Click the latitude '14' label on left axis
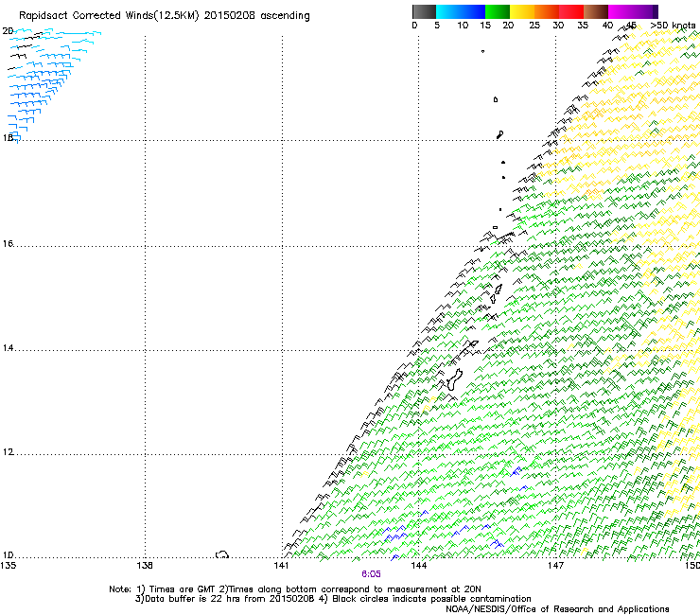 [8, 348]
